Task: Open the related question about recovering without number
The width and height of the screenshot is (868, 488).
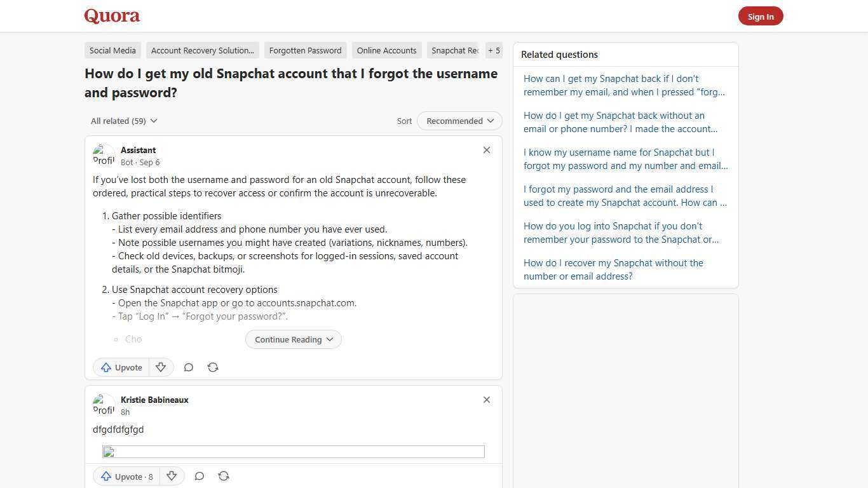Action: (x=613, y=269)
